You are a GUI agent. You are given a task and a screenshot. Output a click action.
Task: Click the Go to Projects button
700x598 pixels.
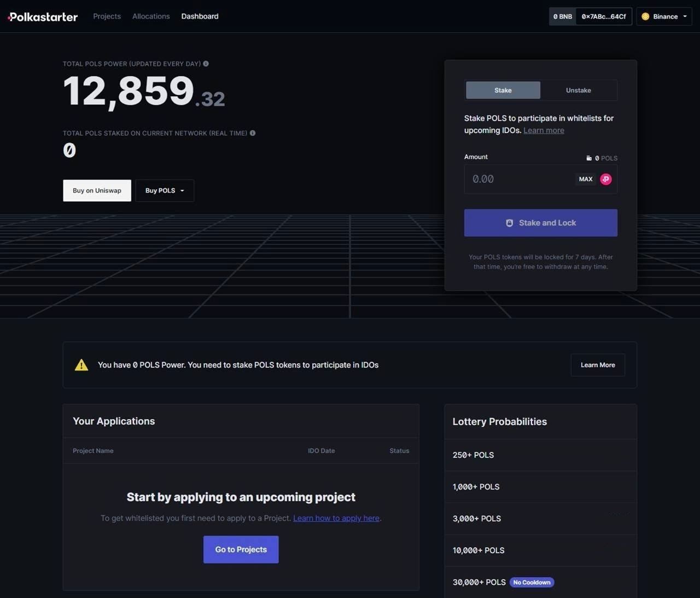click(241, 549)
